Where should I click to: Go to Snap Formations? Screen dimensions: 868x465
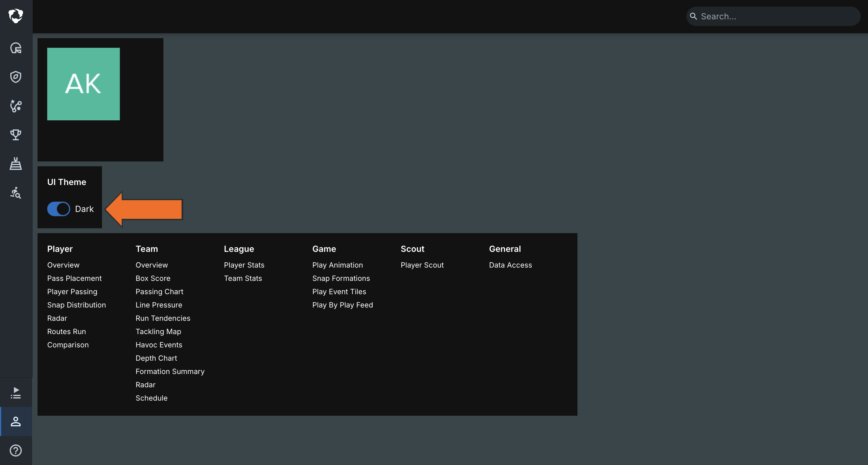[341, 278]
